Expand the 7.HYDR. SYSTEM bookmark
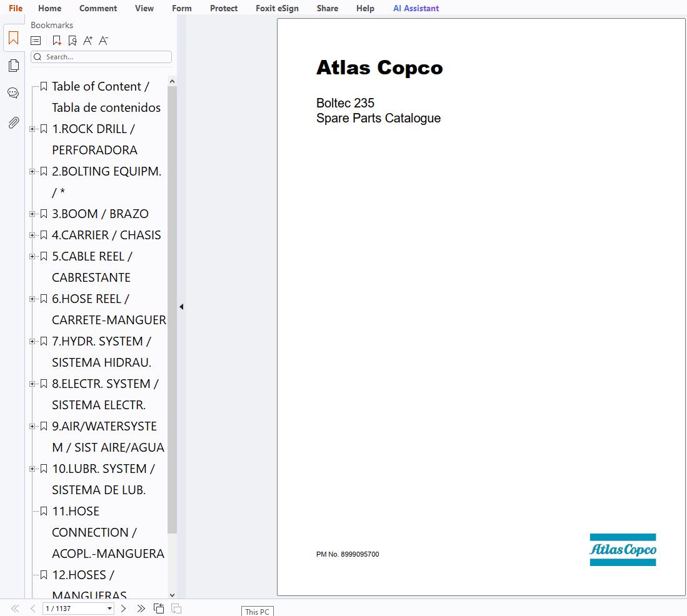Viewport: 687px width, 616px height. point(32,341)
